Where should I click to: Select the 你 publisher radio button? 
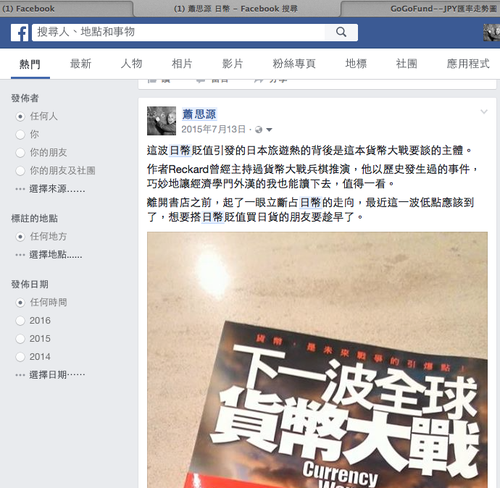(x=20, y=135)
